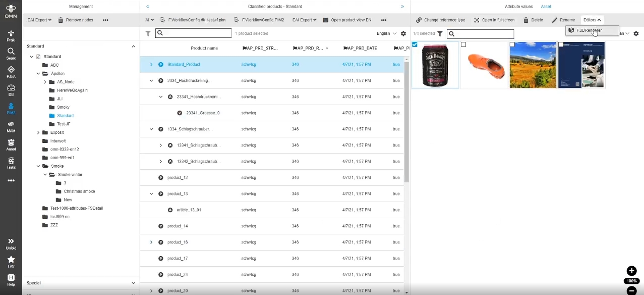
Task: Click Open in fullscreen button
Action: [x=494, y=20]
